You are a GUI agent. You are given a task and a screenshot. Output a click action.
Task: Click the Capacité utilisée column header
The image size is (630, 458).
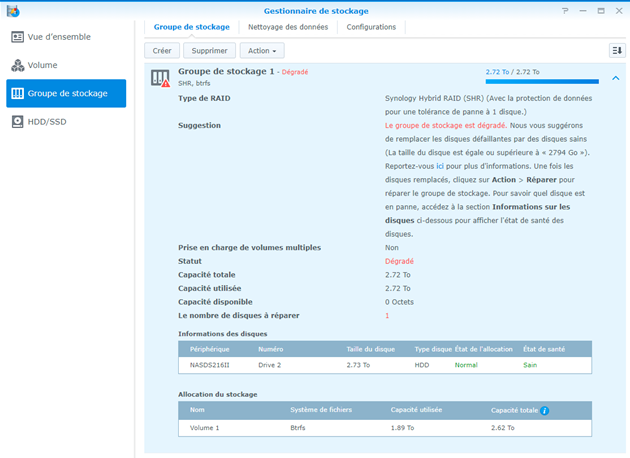point(416,410)
